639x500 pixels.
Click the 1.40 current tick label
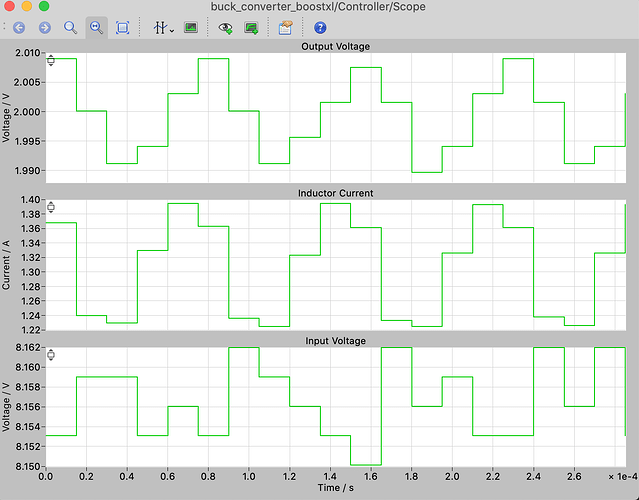(31, 200)
